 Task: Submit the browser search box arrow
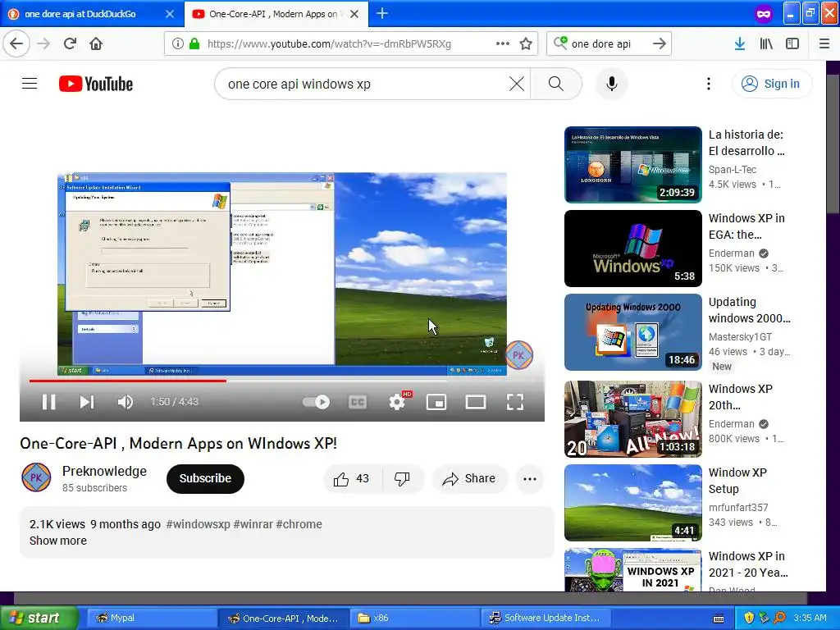click(x=659, y=43)
